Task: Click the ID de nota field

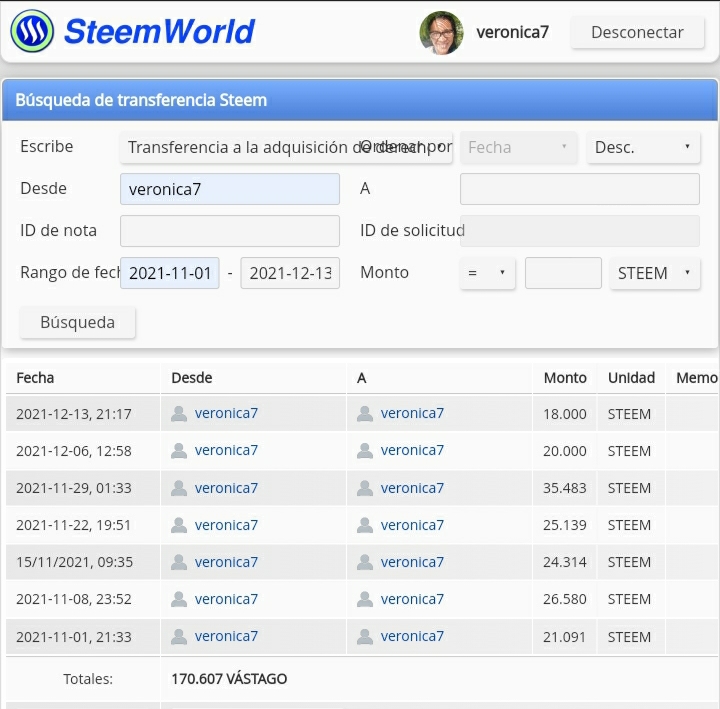Action: click(x=230, y=231)
